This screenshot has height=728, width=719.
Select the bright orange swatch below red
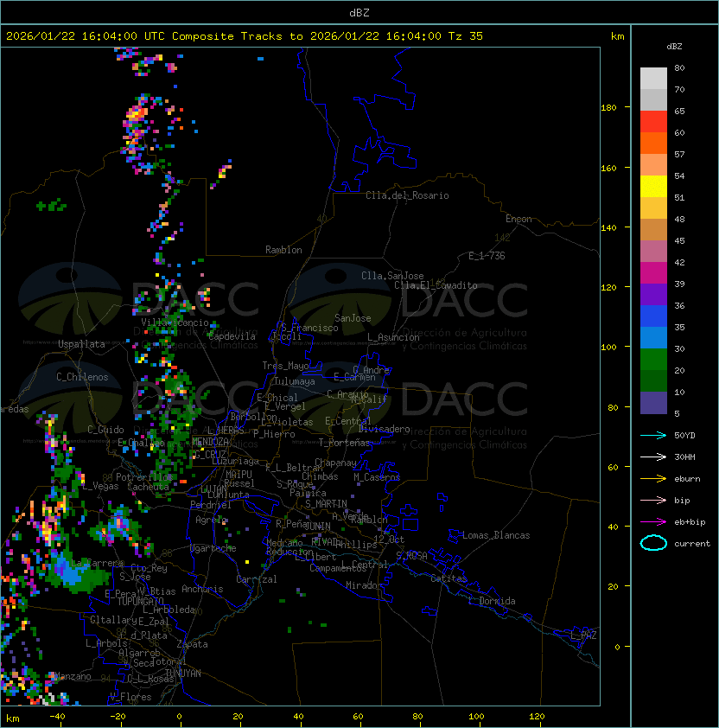[x=653, y=143]
